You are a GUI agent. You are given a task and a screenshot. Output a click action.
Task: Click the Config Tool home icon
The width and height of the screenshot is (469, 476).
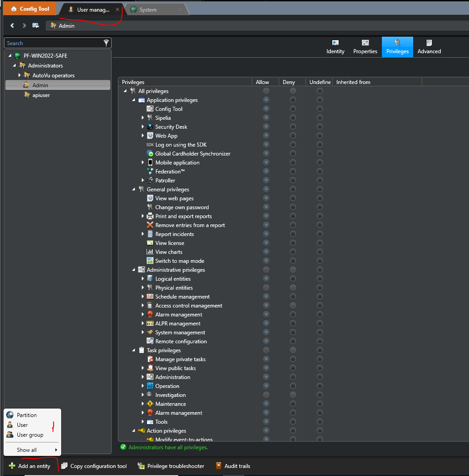(14, 9)
